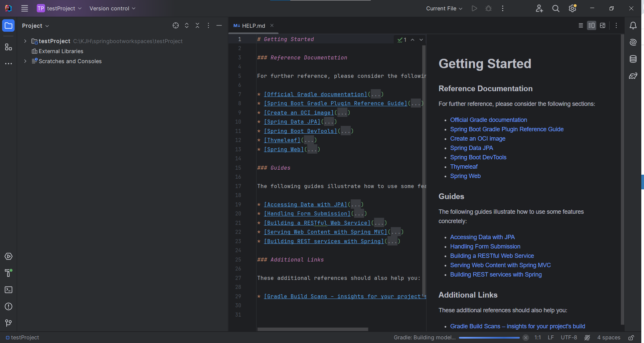
Task: Open the Structure tool window
Action: (x=8, y=47)
